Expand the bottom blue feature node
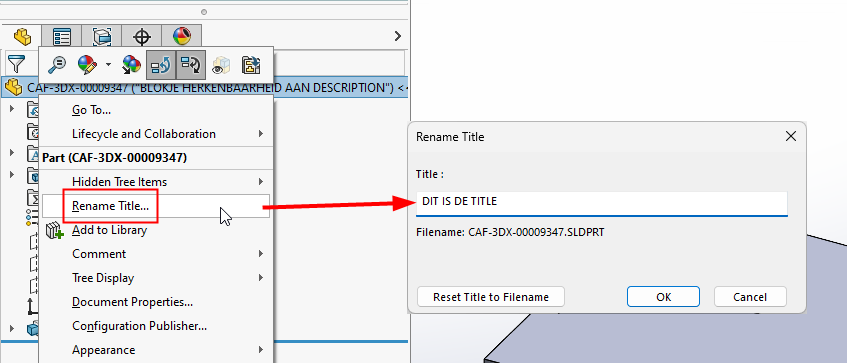 click(12, 328)
